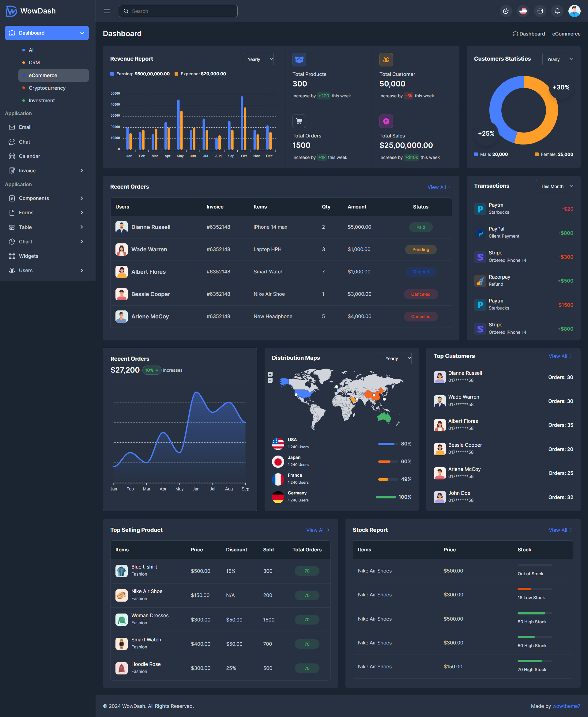
Task: Click the Germany 100% progress bar
Action: click(x=386, y=497)
